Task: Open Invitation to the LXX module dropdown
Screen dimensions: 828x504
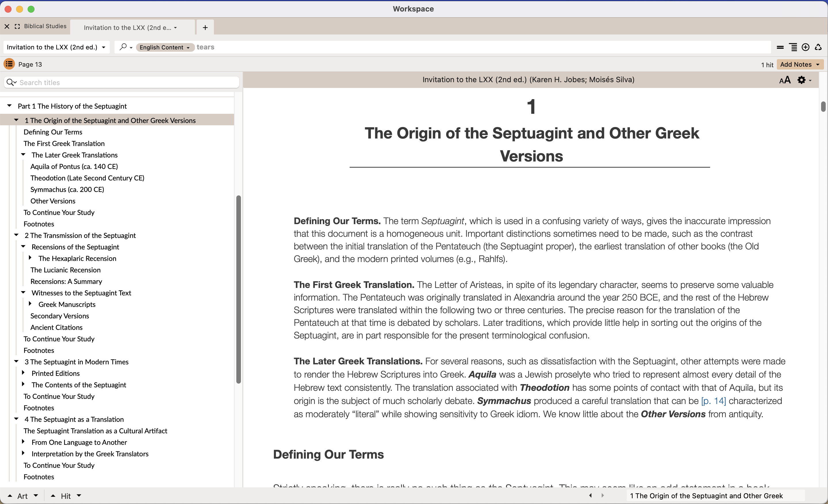Action: coord(56,47)
